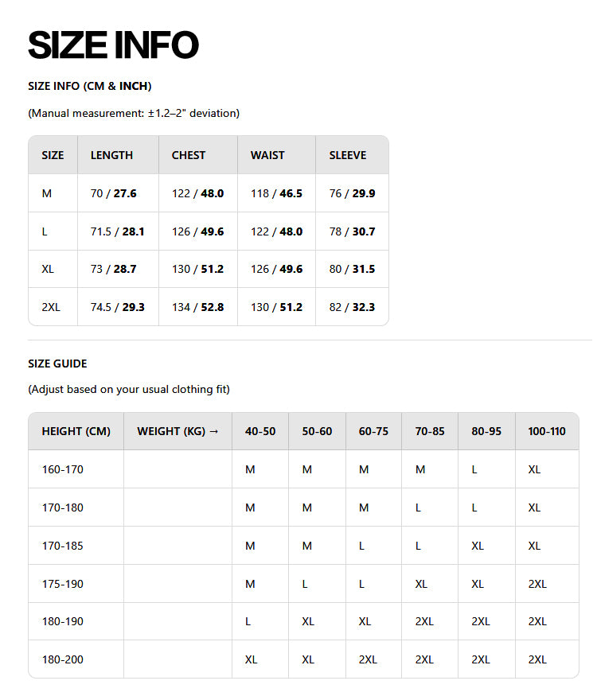Viewport: 597px width, 700px height.
Task: Select the CHEST column header
Action: [x=189, y=155]
